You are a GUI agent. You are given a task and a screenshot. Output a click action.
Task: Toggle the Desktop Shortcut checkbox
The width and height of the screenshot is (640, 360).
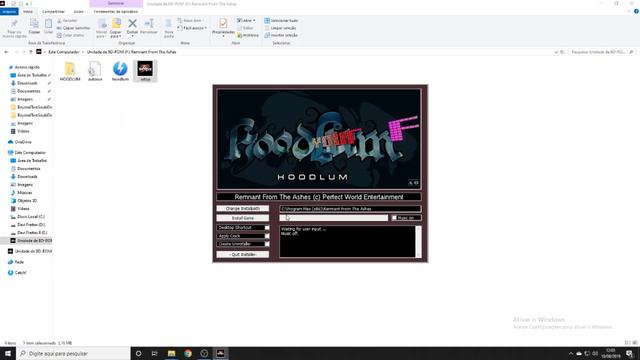tap(267, 228)
